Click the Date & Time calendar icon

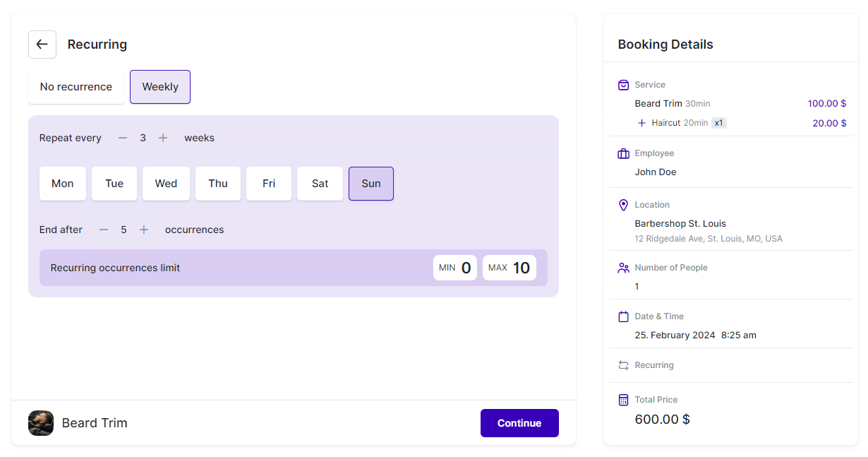tap(623, 316)
